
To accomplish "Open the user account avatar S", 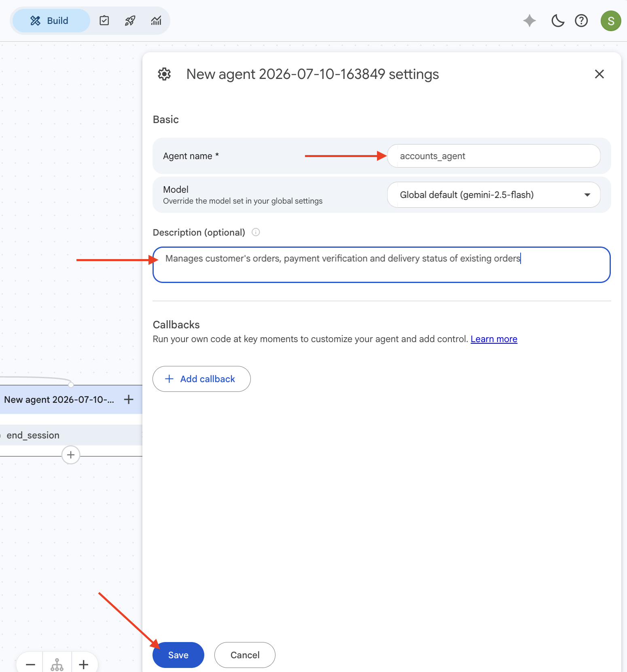I will (x=611, y=21).
